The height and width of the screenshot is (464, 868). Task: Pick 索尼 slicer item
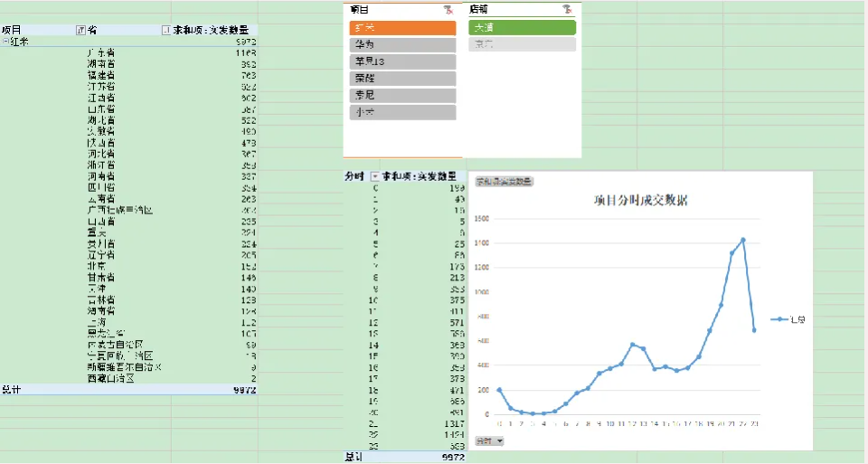[x=402, y=95]
